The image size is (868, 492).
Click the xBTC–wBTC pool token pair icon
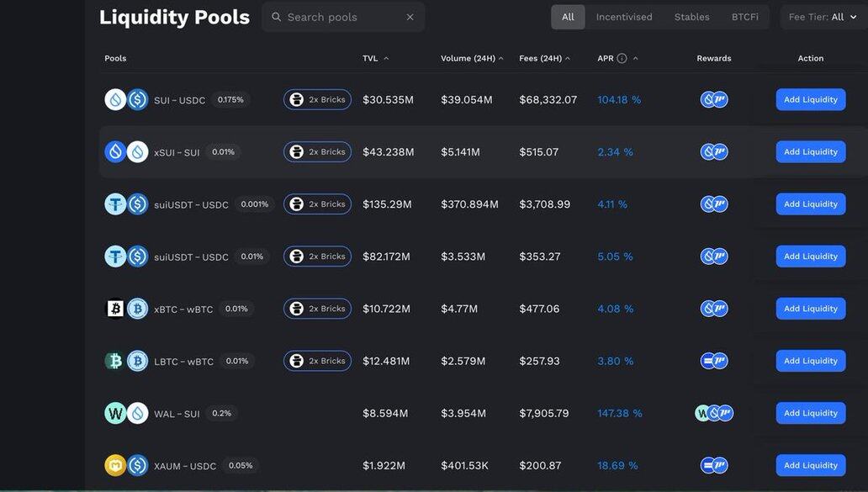coord(126,309)
